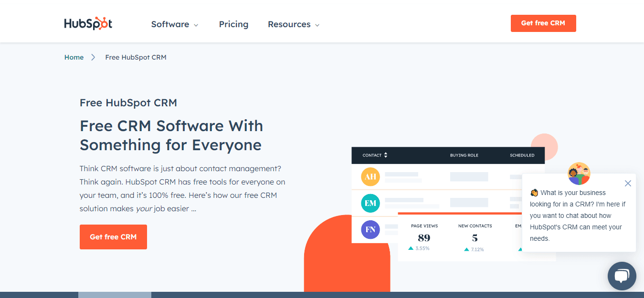This screenshot has height=298, width=644.
Task: Sort by Contact column arrows
Action: (386, 155)
